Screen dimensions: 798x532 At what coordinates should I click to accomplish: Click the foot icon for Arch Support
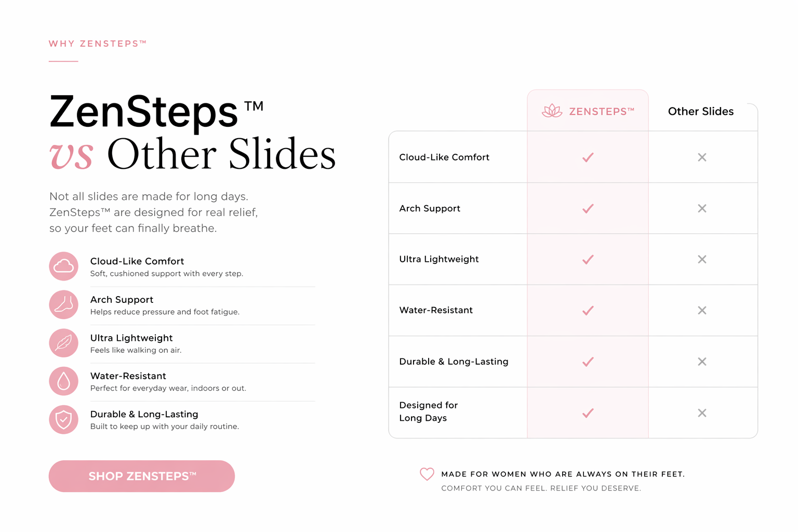[63, 304]
